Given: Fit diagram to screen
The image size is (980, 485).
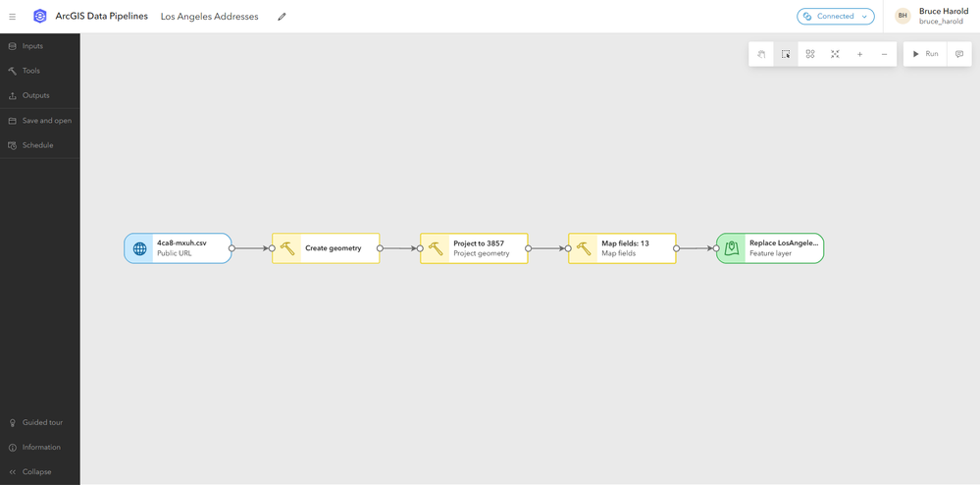Looking at the screenshot, I should [x=835, y=54].
